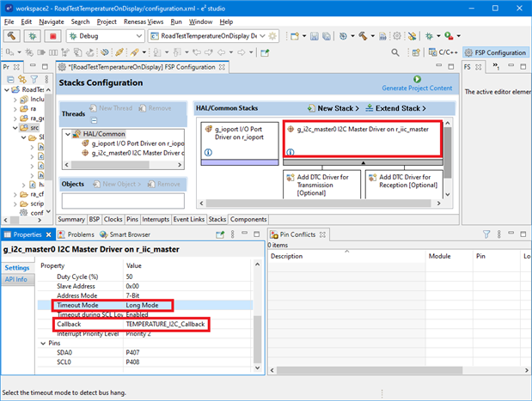Open the gear settings beside launch configuration
This screenshot has width=532, height=401.
coord(273,37)
